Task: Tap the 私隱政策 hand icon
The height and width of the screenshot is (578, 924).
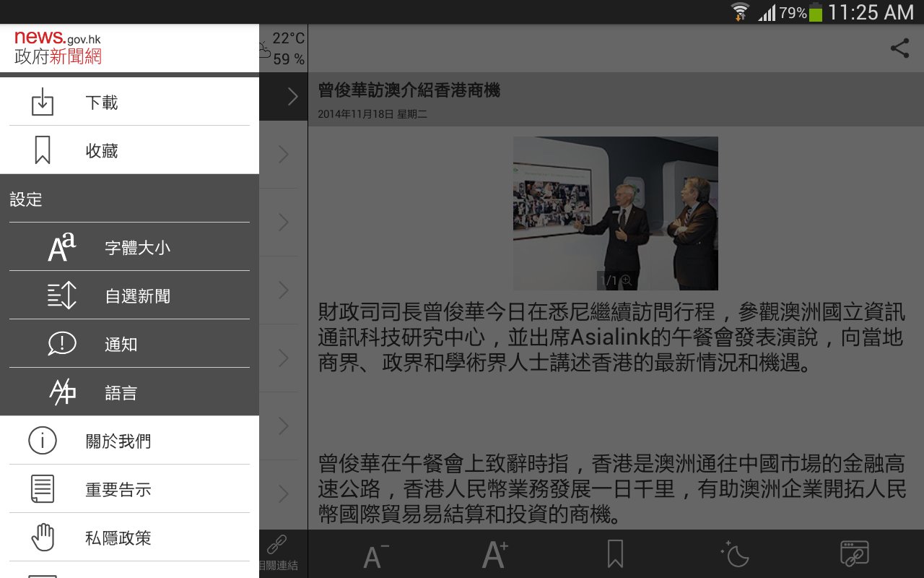Action: tap(43, 538)
